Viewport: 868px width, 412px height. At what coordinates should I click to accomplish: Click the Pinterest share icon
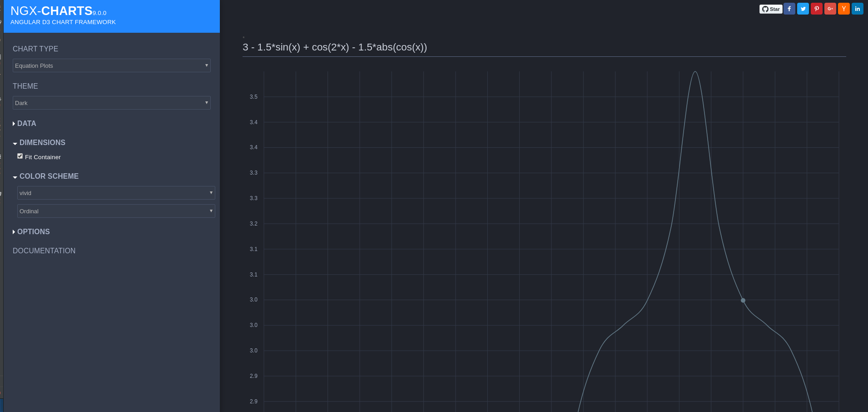click(x=817, y=8)
